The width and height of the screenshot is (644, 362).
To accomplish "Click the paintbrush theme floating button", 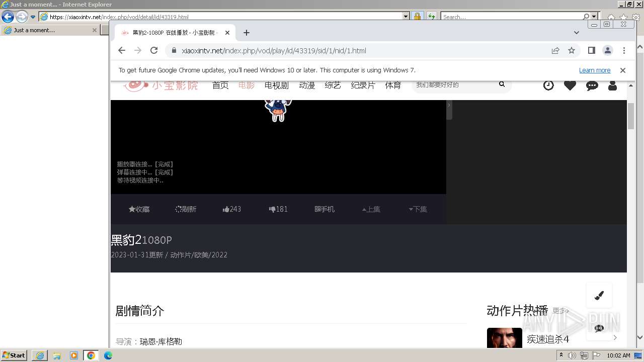I will (x=599, y=296).
